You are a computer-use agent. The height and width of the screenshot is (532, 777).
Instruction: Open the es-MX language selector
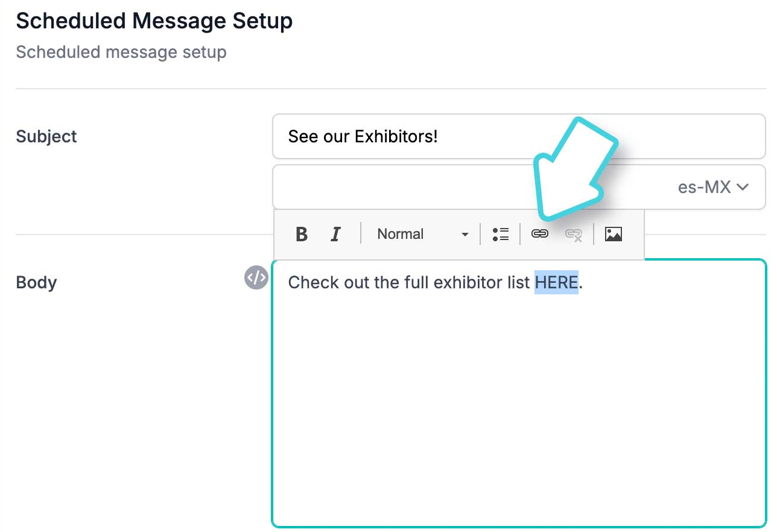click(x=713, y=187)
